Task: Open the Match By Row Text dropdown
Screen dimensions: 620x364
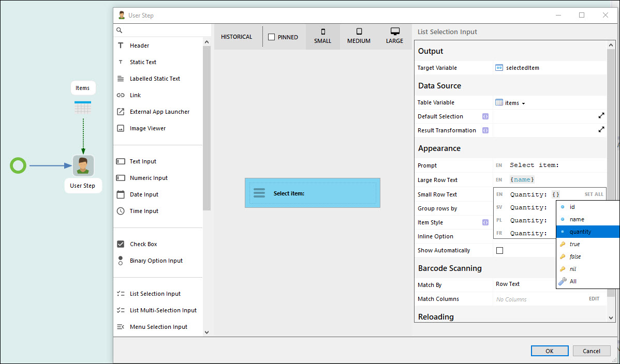Action: 525,284
